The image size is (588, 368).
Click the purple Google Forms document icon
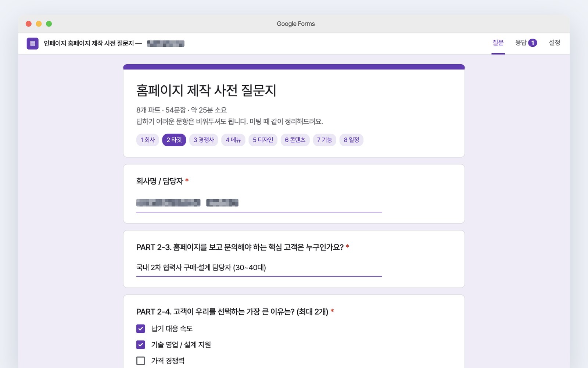(x=32, y=43)
